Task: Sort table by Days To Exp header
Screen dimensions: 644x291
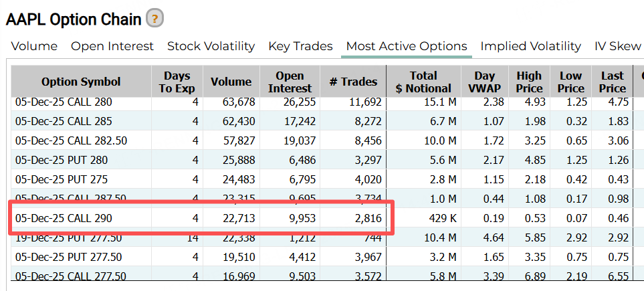Action: [x=177, y=82]
